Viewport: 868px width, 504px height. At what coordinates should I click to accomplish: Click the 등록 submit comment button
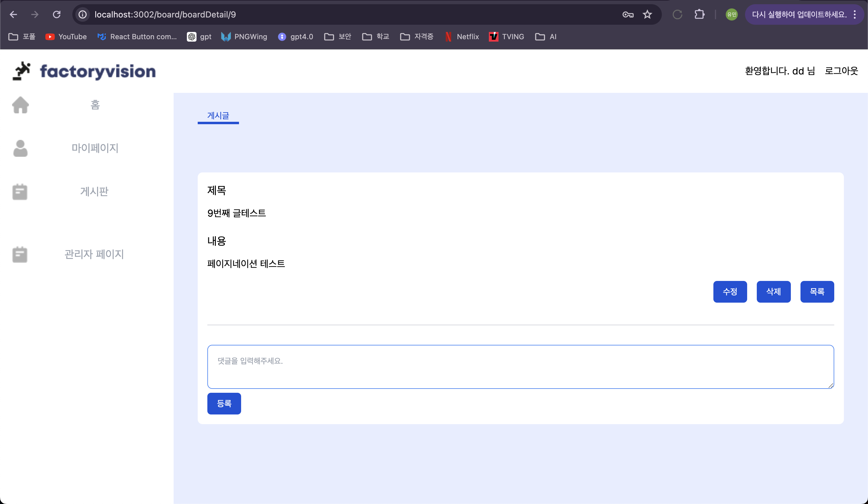pyautogui.click(x=224, y=403)
